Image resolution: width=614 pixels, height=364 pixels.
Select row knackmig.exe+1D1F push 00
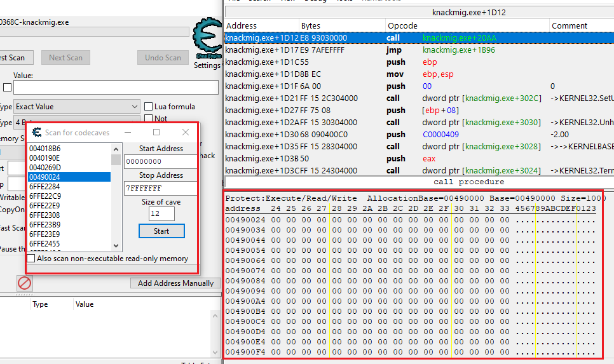coord(420,86)
